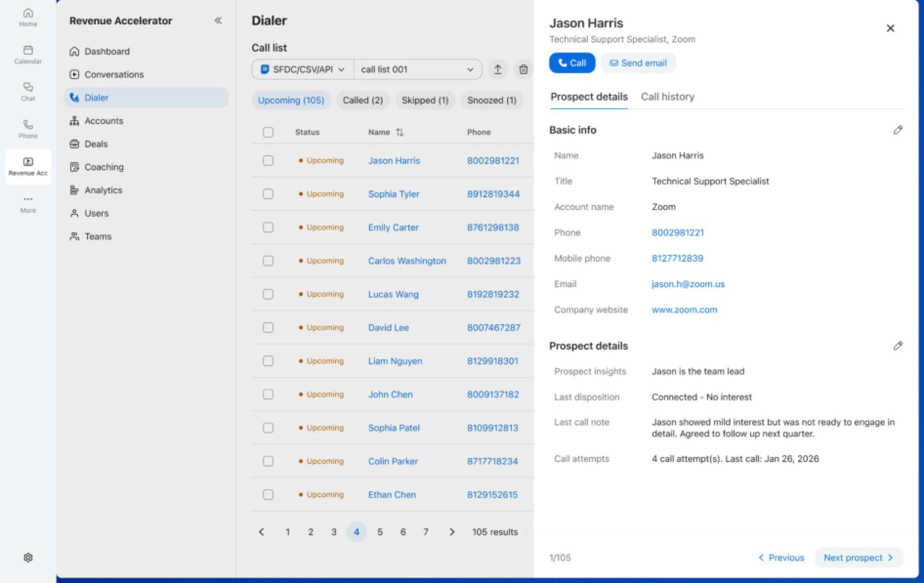The height and width of the screenshot is (583, 924).
Task: Go to the previous results page arrow
Action: pos(261,532)
